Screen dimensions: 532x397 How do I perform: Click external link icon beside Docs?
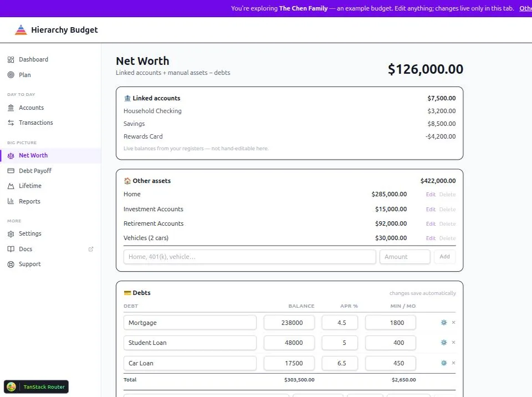[x=90, y=249]
